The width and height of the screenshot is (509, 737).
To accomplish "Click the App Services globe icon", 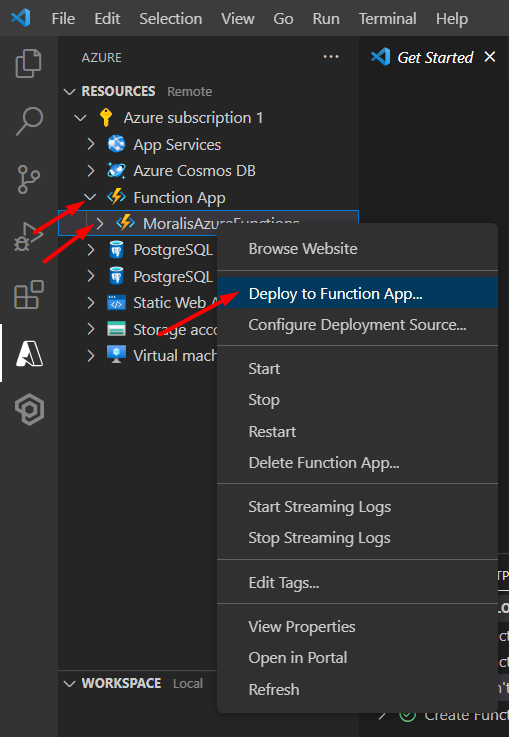I will [116, 144].
